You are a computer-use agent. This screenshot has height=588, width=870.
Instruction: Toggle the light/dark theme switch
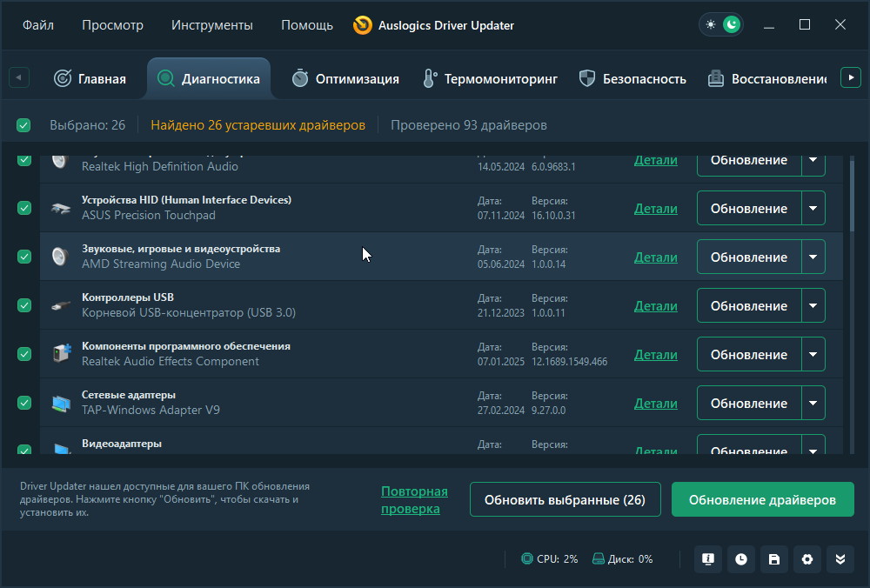pyautogui.click(x=721, y=25)
